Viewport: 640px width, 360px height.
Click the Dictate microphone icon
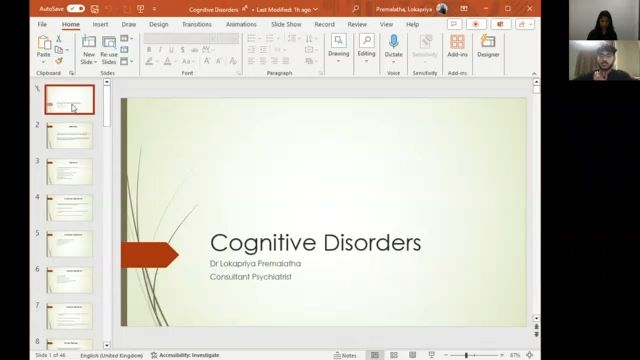coord(393,42)
